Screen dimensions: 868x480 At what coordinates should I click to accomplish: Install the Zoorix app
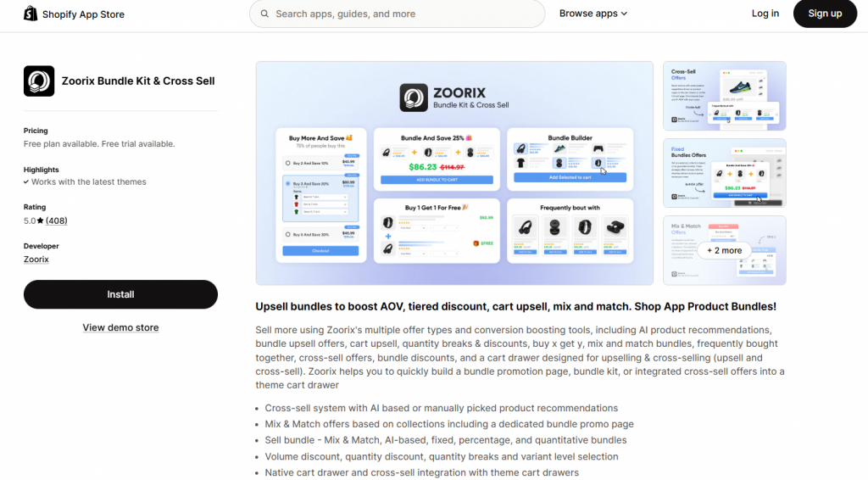pyautogui.click(x=120, y=294)
